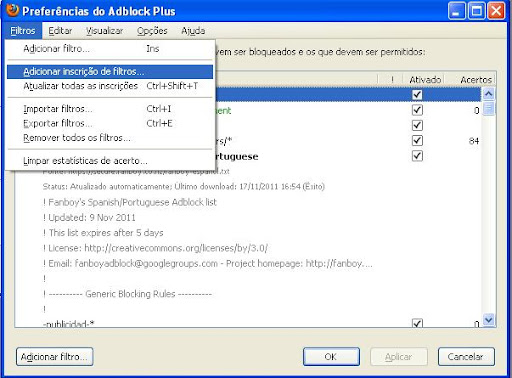The image size is (512, 378).
Task: Choose Atualizar todas as inscrições
Action: pos(110,86)
